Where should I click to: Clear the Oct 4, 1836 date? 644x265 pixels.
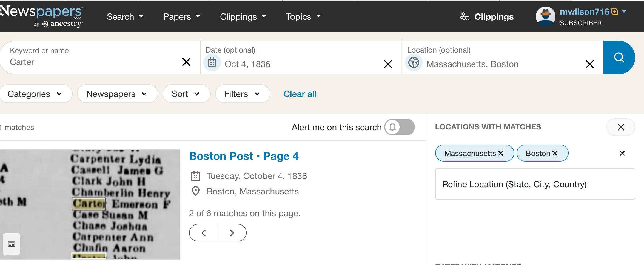pos(388,64)
